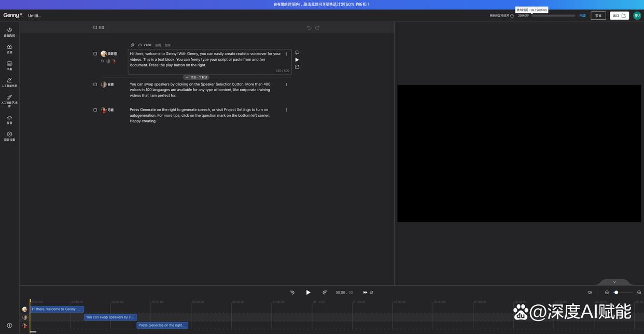Click the 节省 save button
Image resolution: width=644 pixels, height=334 pixels.
click(x=598, y=16)
